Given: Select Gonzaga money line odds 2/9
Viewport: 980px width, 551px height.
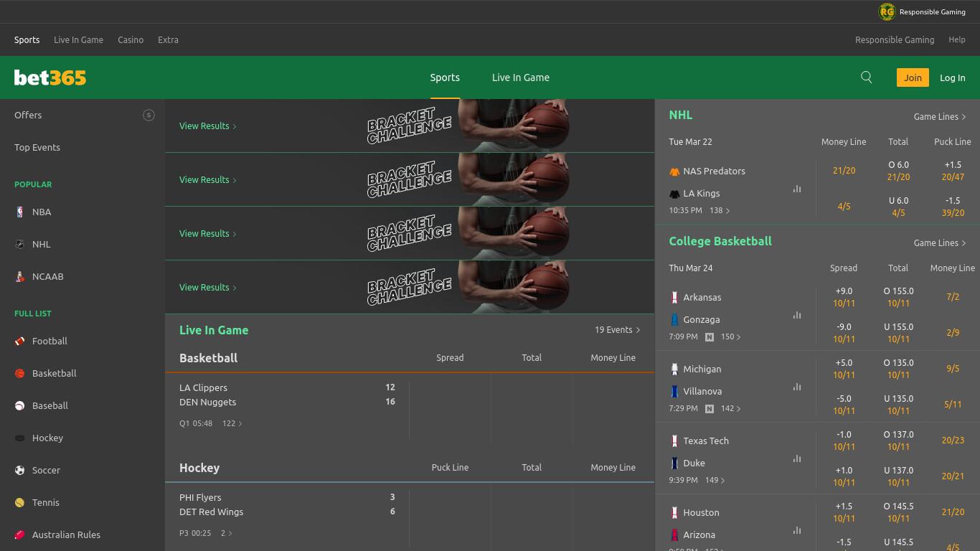Looking at the screenshot, I should (x=953, y=333).
